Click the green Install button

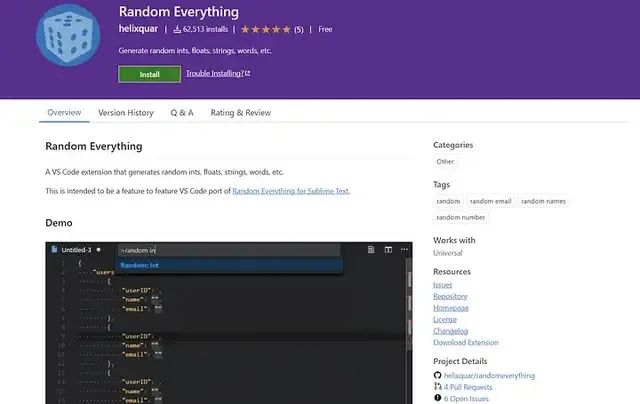[x=149, y=74]
